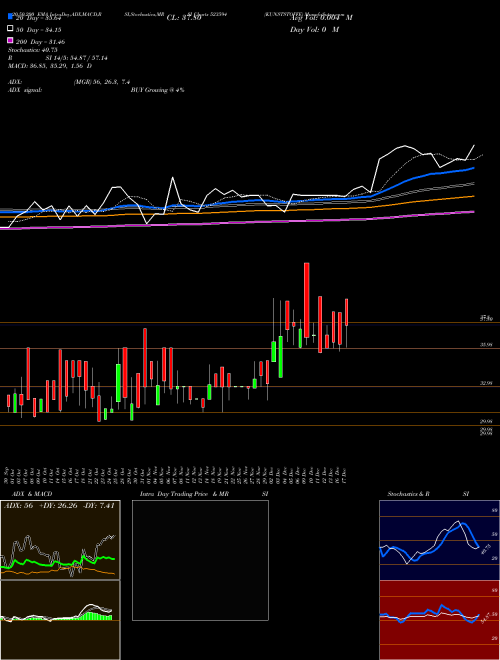Click the 'Stochastics: 49.73' reading
The image size is (500, 660).
32,50
